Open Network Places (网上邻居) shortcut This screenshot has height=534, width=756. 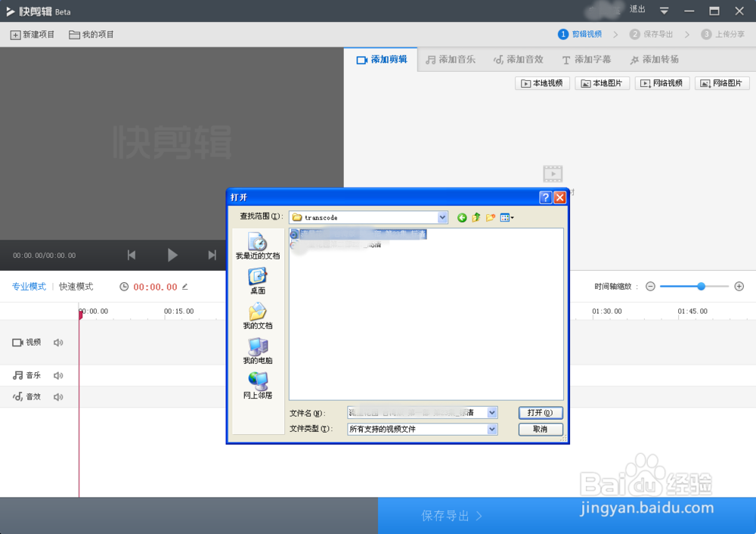coord(258,386)
